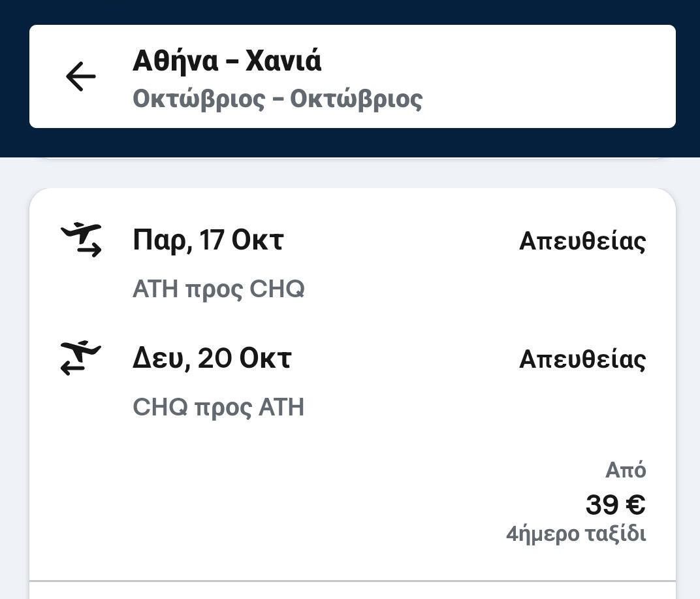The height and width of the screenshot is (599, 700).
Task: Tap the 39 € price
Action: point(614,504)
